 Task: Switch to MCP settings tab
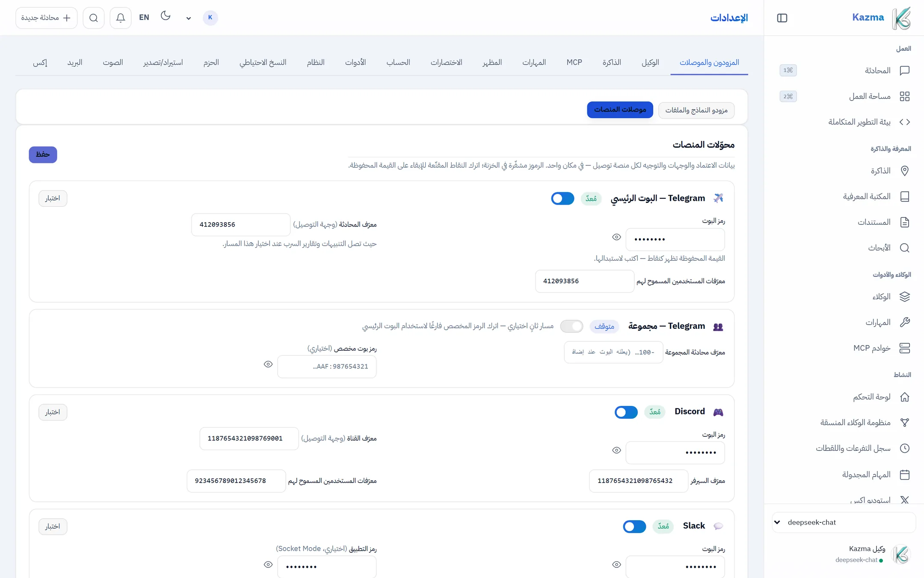pos(574,63)
